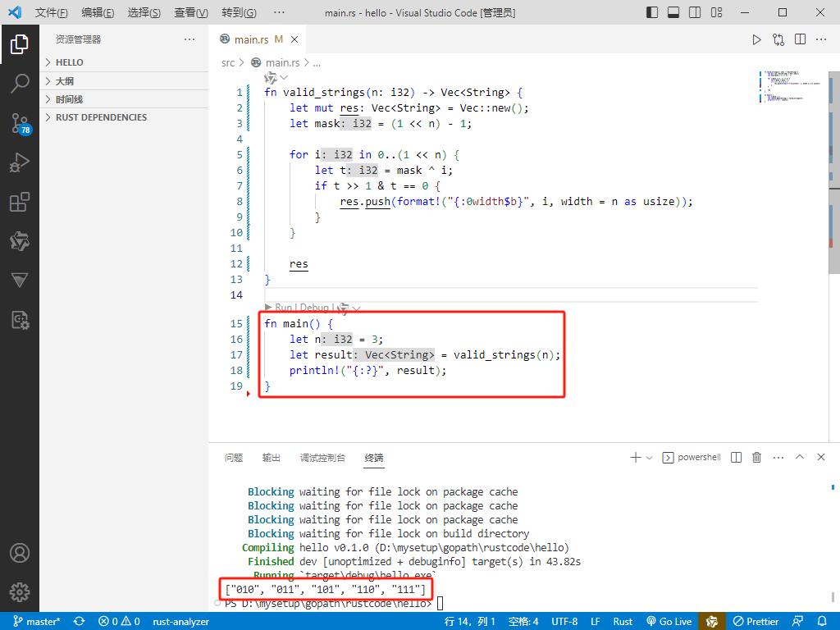The image size is (840, 630).
Task: Expand the 时间线 timeline section
Action: click(x=124, y=99)
